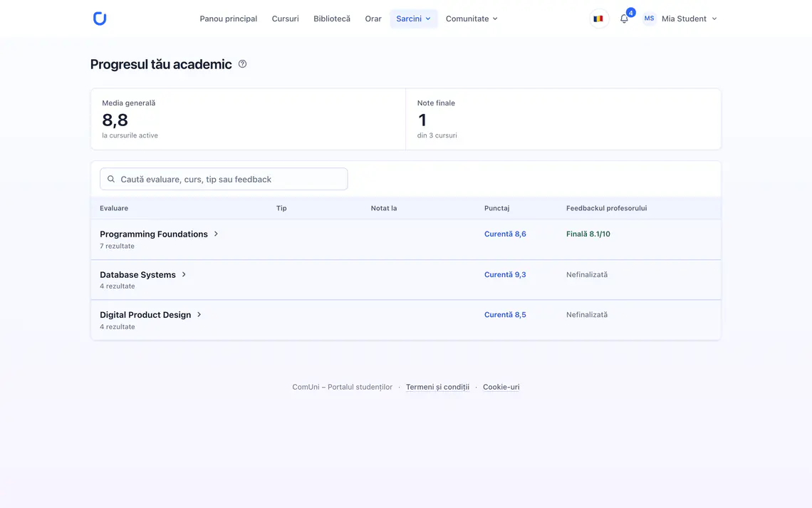Click the Tip column header
This screenshot has width=812, height=508.
(x=281, y=208)
